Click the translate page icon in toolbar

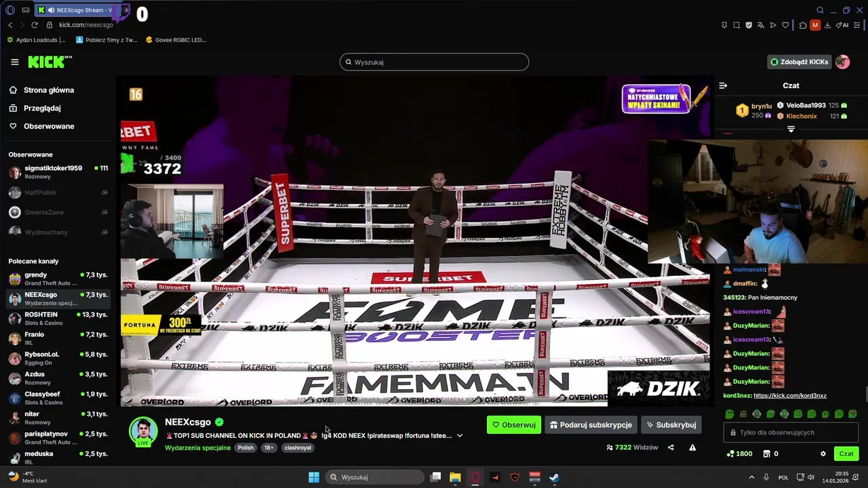point(761,25)
